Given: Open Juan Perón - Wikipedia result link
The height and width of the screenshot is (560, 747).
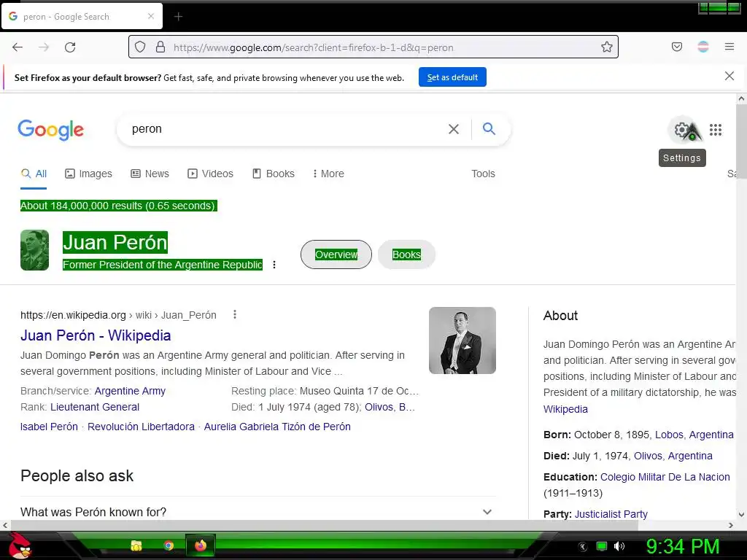Looking at the screenshot, I should (x=96, y=335).
